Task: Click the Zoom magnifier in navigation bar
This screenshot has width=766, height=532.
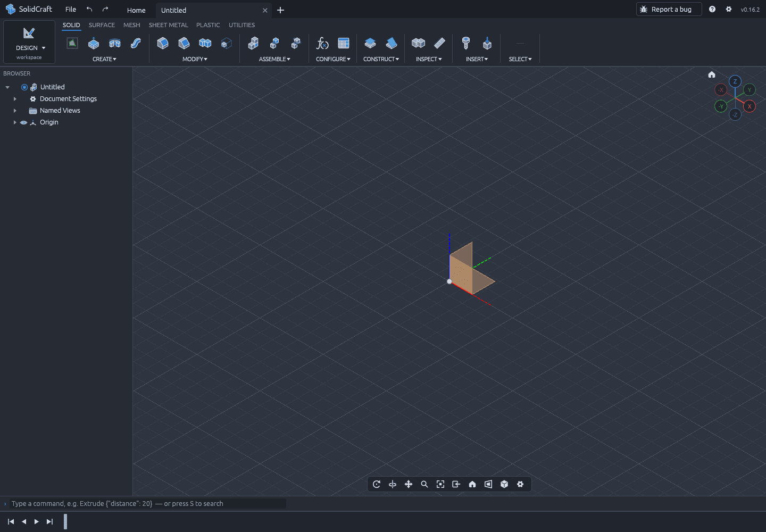Action: click(x=424, y=484)
